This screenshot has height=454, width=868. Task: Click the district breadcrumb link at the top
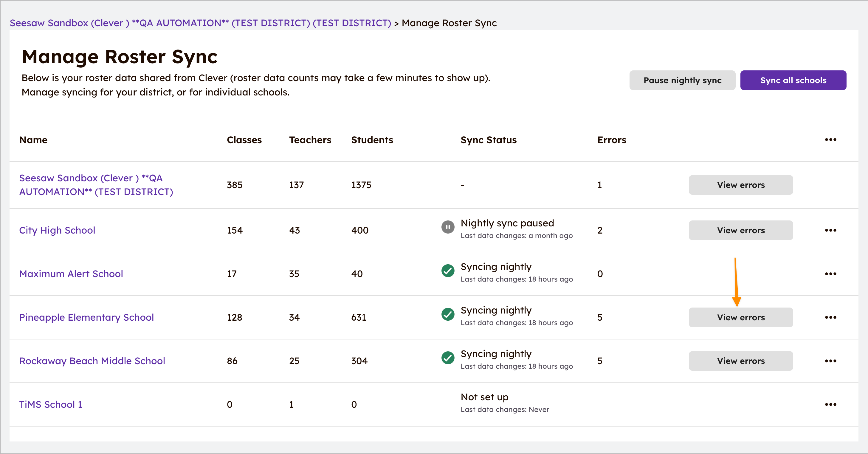[x=201, y=23]
